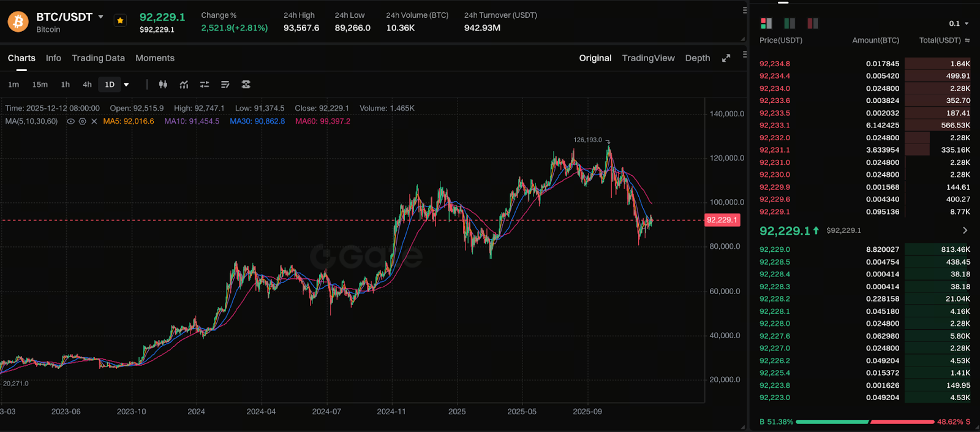Toggle BTC/USDT favorite star
This screenshot has height=432, width=980.
(x=120, y=20)
